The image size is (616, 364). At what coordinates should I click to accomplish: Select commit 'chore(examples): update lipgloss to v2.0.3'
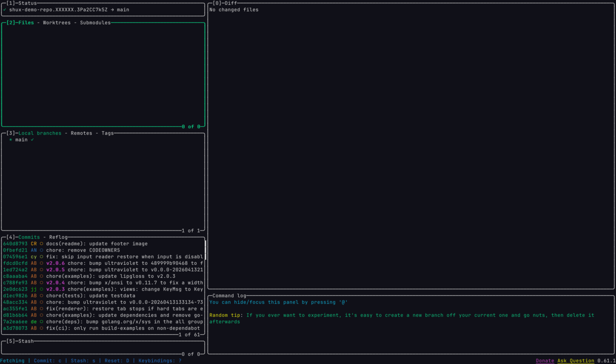click(x=103, y=276)
